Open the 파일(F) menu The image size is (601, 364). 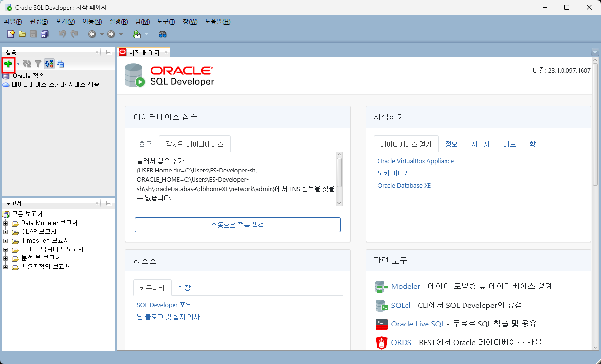click(13, 22)
